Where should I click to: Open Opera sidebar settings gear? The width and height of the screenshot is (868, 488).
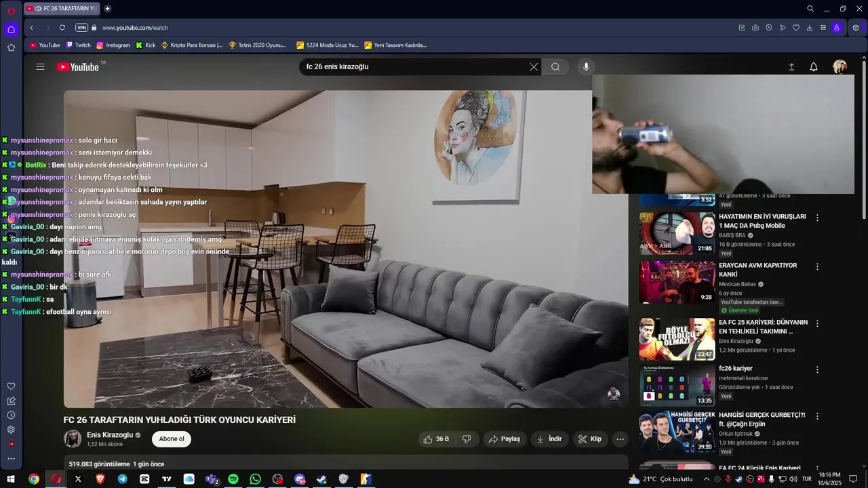coord(11,430)
